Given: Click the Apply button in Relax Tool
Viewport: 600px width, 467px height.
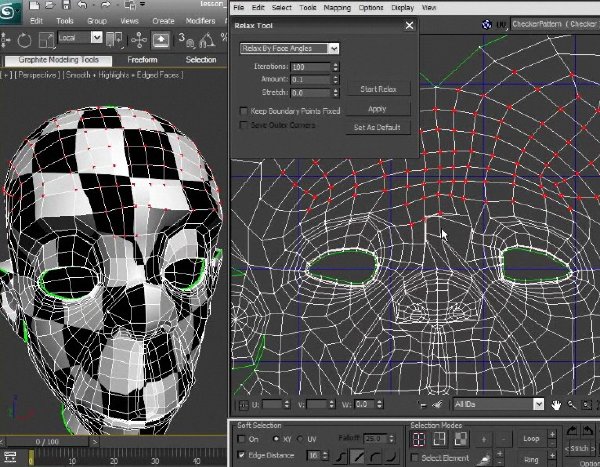Looking at the screenshot, I should click(x=377, y=109).
